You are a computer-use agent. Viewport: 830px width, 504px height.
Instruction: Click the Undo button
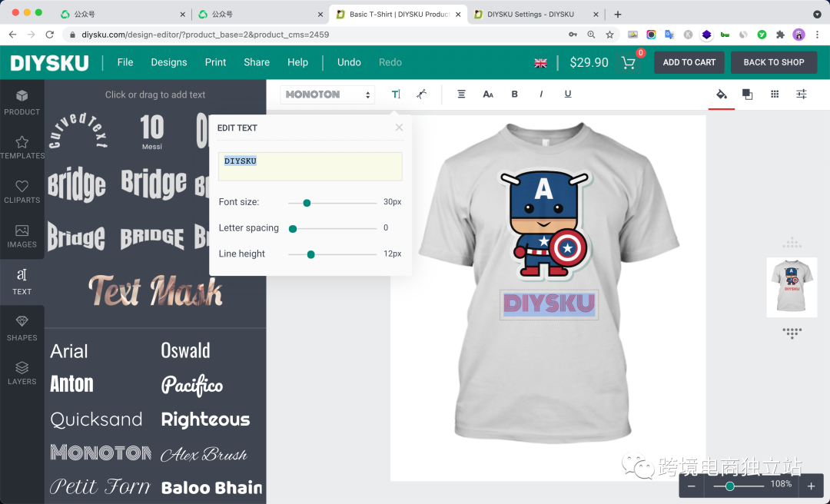pyautogui.click(x=349, y=62)
